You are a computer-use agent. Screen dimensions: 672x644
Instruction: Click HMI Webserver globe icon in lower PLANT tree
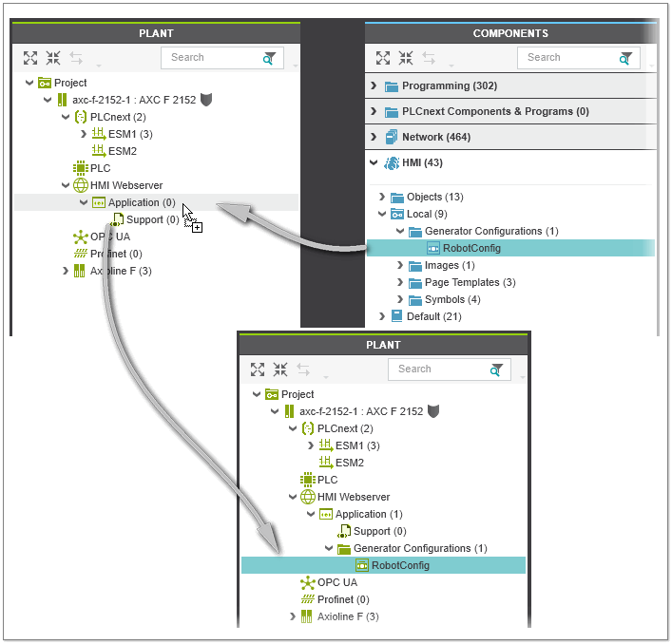coord(307,497)
